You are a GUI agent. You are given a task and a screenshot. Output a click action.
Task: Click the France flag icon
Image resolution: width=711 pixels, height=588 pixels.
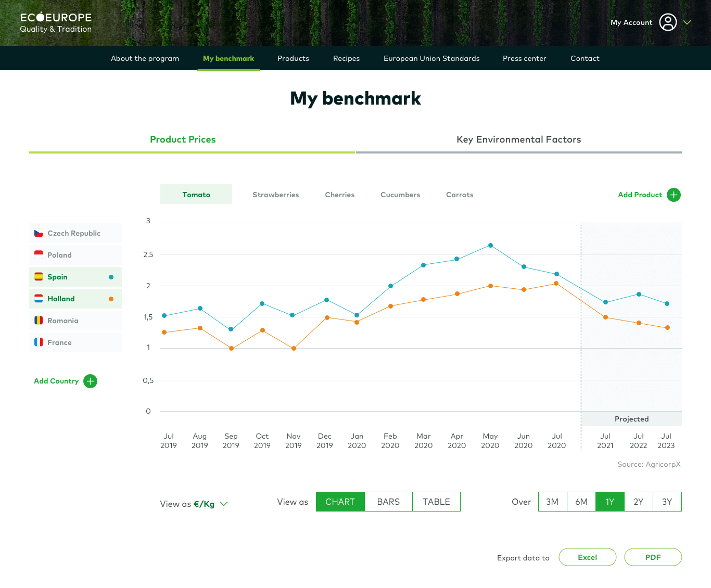tap(39, 342)
